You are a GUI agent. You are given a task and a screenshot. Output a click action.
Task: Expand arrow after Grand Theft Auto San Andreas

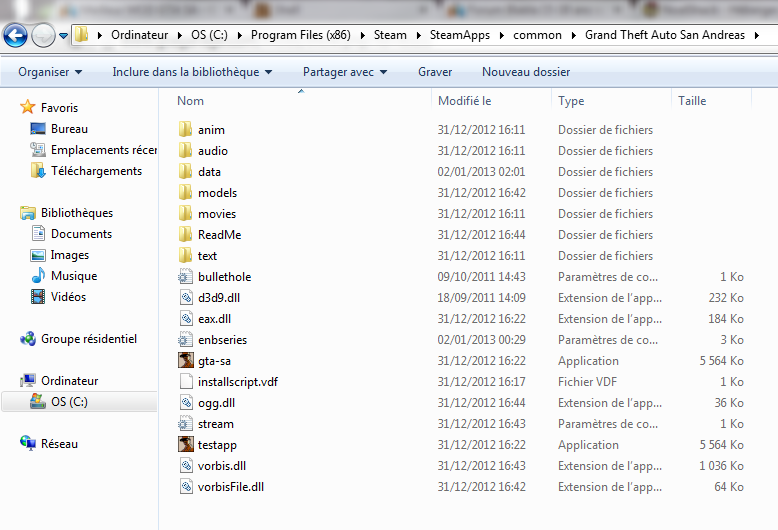(x=757, y=35)
